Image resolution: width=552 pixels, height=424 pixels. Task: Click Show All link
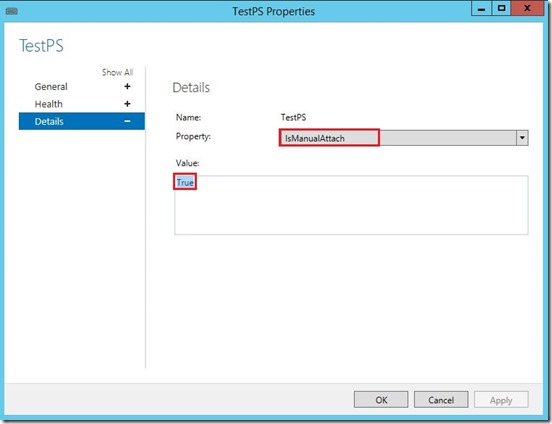pos(118,73)
